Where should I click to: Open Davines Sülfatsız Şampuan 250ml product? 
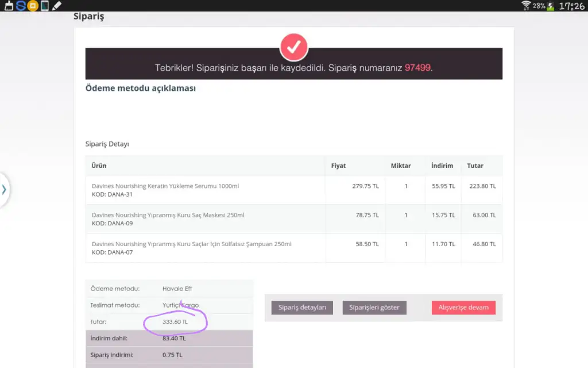pyautogui.click(x=192, y=244)
